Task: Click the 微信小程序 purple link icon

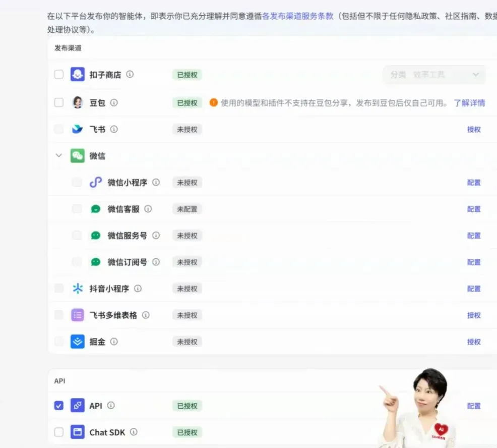Action: click(95, 183)
